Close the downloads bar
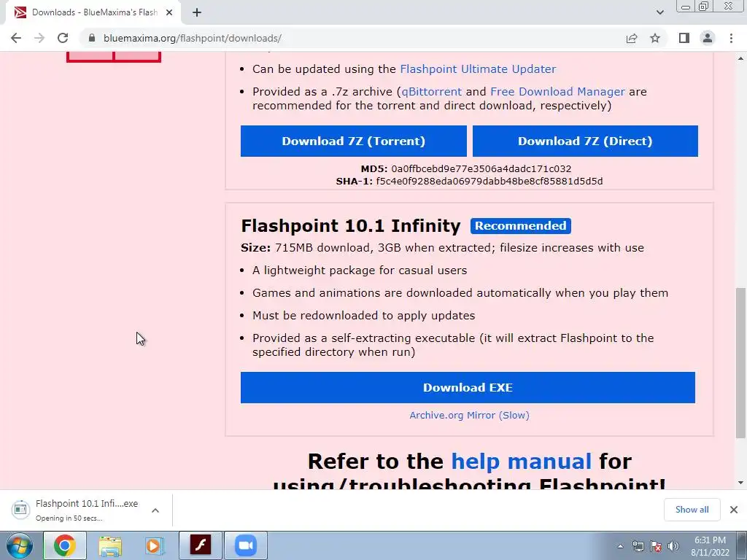Screen dimensions: 747x560 (734, 510)
